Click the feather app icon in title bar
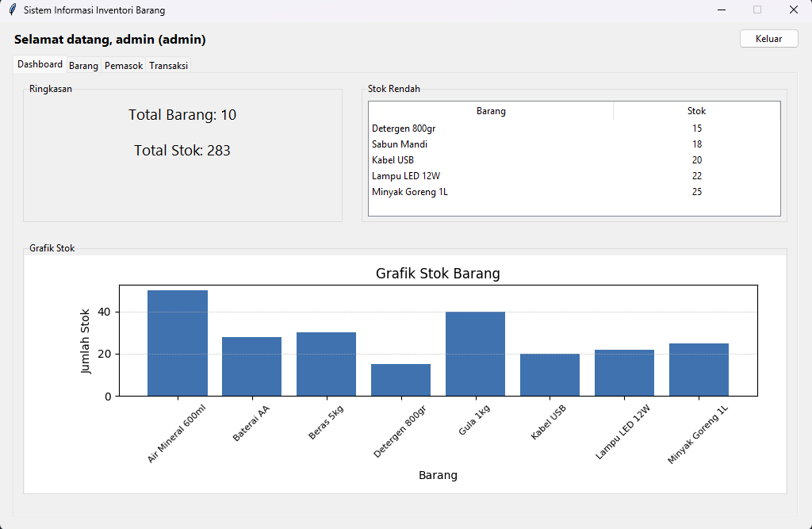The width and height of the screenshot is (812, 529). pyautogui.click(x=13, y=10)
